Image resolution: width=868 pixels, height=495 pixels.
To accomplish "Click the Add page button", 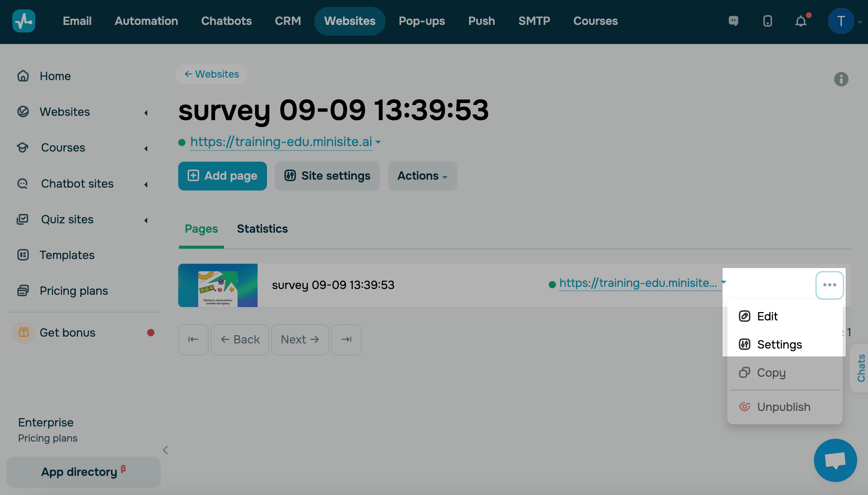I will point(222,176).
